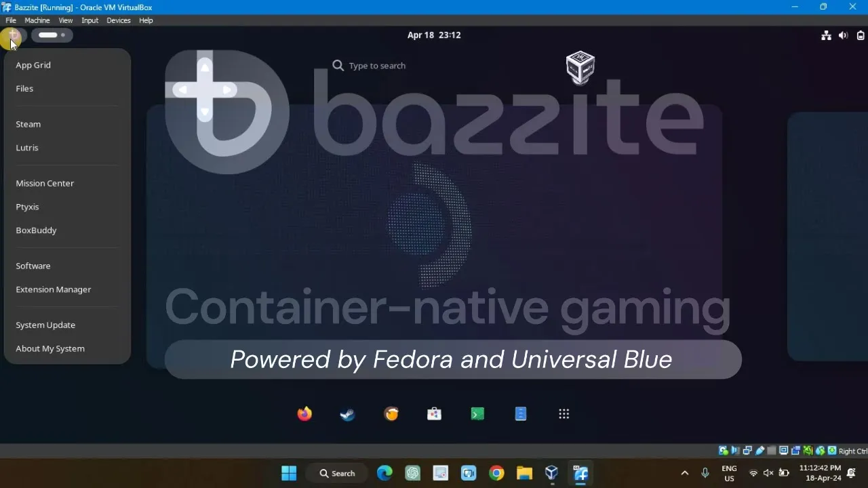
Task: Click running Bazzite VM taskbar icon
Action: point(580,473)
